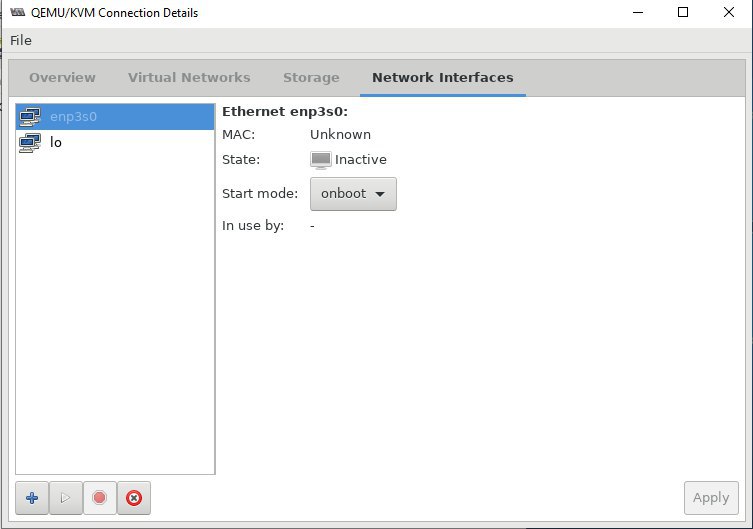753x529 pixels.
Task: Click the Inactive state text
Action: [361, 159]
